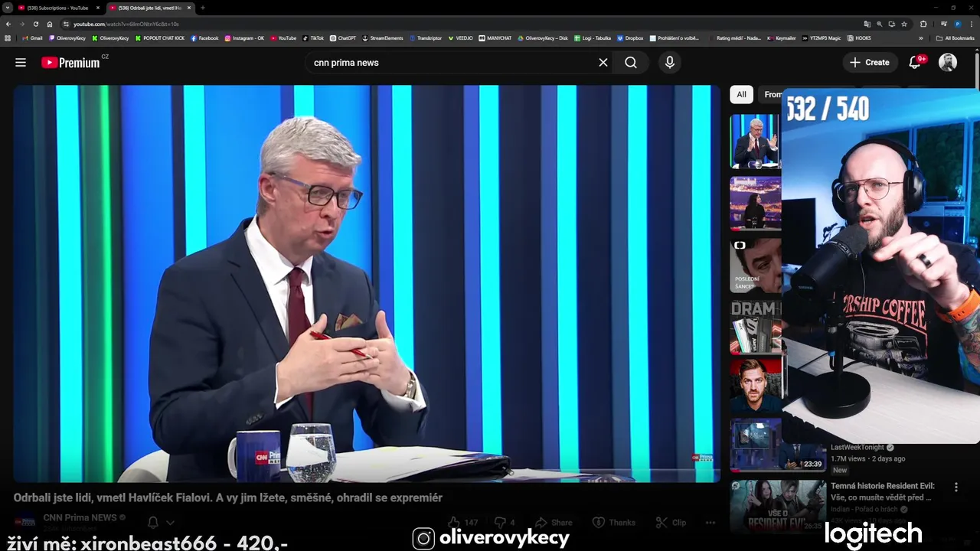
Task: Close the Subscriptions tab
Action: coord(98,8)
